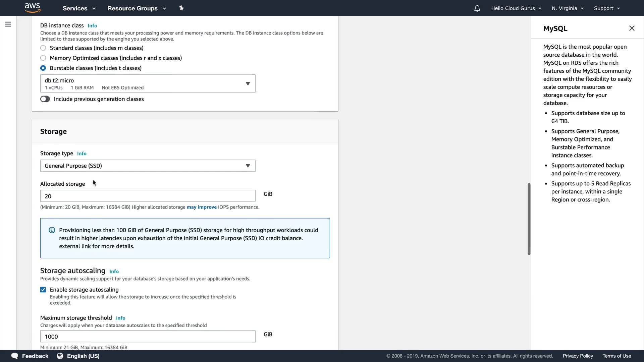
Task: Open the db.t2.micro instance class dropdown
Action: [x=148, y=83]
